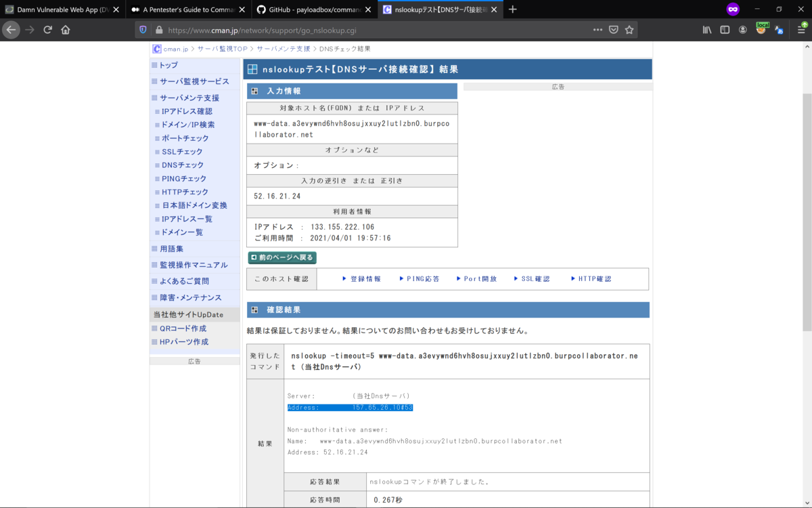Open サーバ監視サービス sidebar item
This screenshot has height=508, width=812.
[x=194, y=81]
